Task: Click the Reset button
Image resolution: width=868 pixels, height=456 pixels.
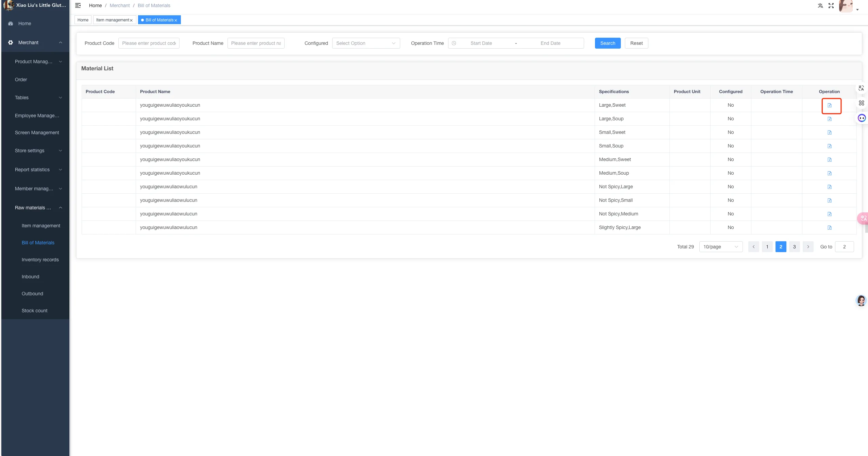Action: click(x=636, y=43)
